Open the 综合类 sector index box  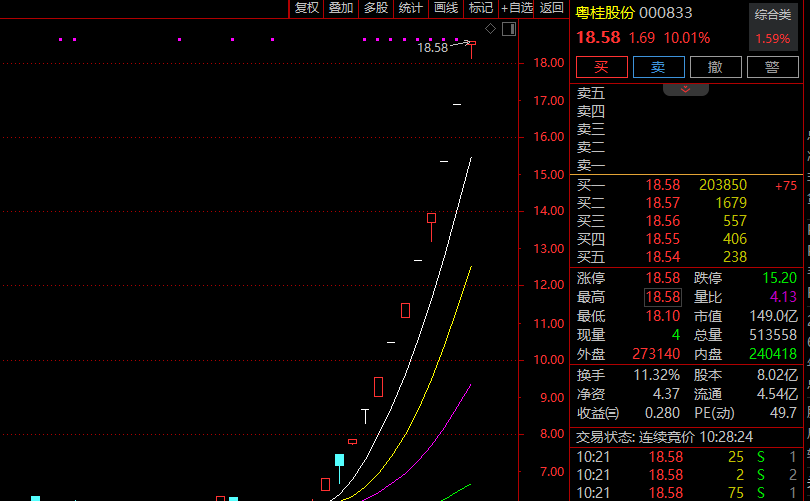coord(773,27)
